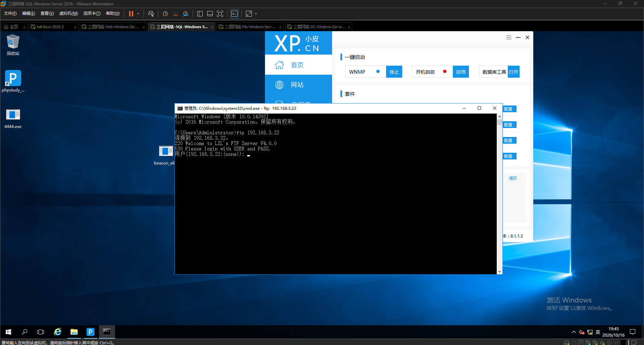Screen dimensions: 644x345
Task: Click the cmd window title bar icon
Action: (x=180, y=109)
